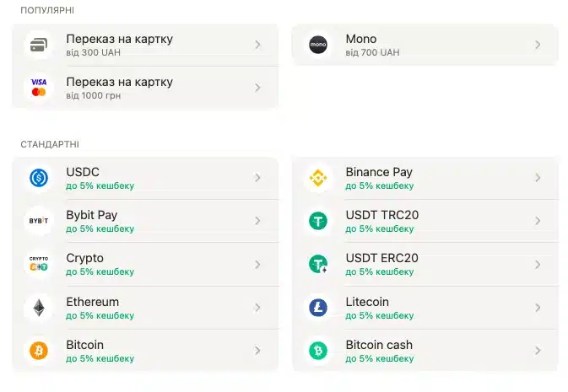Click the orange Bitcoin icon
The height and width of the screenshot is (392, 568).
click(x=39, y=351)
